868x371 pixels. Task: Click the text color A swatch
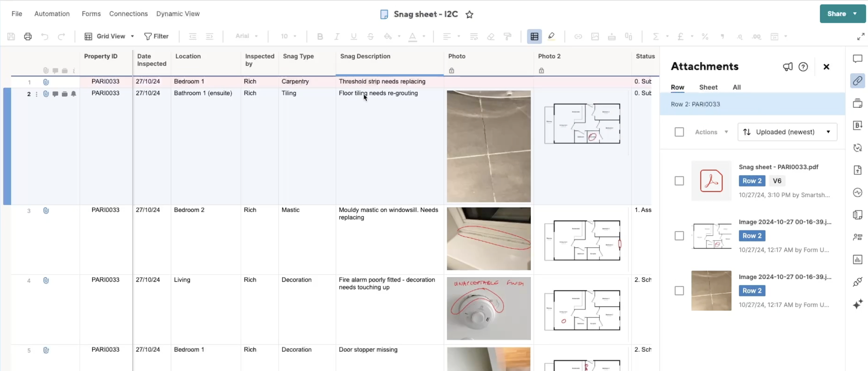point(412,36)
